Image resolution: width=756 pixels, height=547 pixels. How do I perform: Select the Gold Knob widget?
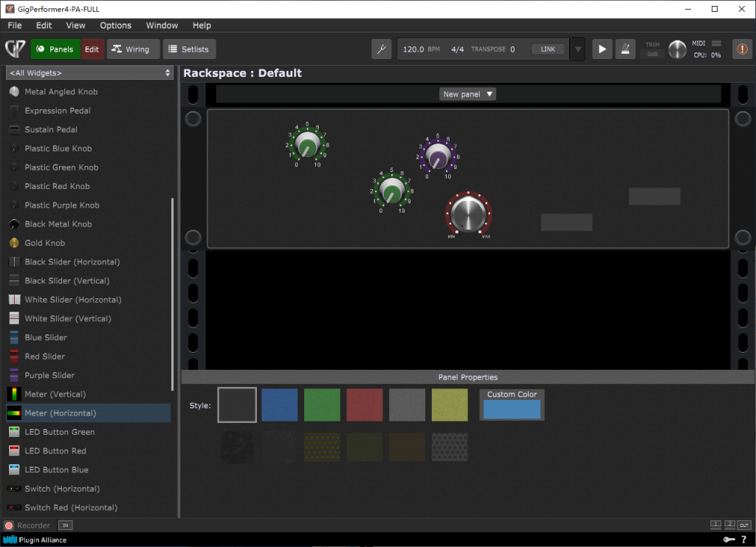coord(89,243)
